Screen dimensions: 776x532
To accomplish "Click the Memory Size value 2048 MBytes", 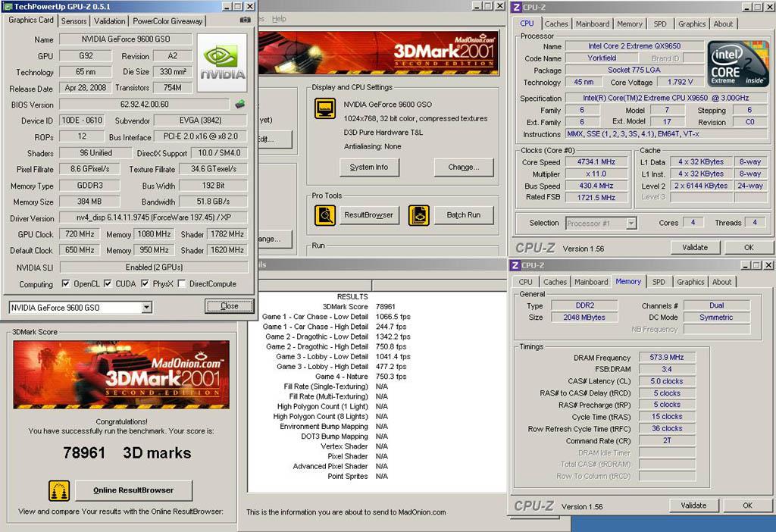I will pyautogui.click(x=584, y=318).
